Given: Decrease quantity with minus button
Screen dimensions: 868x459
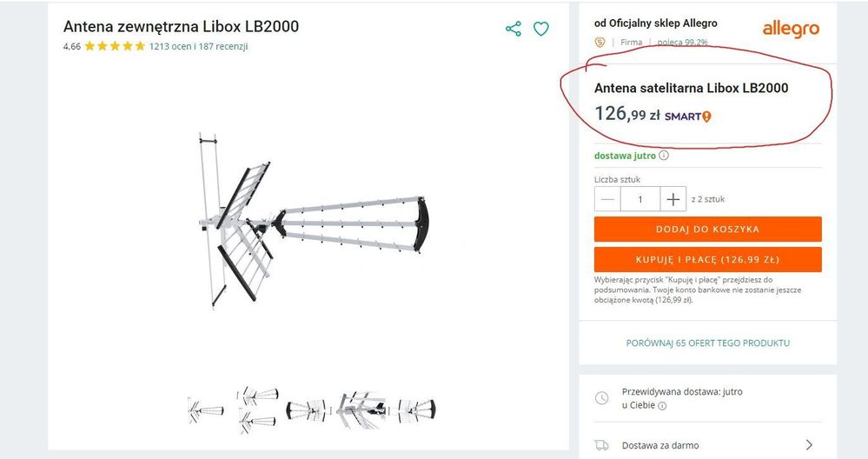Looking at the screenshot, I should [608, 199].
